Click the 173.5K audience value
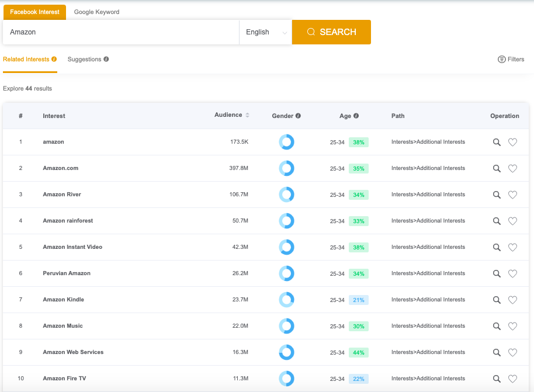This screenshot has width=534, height=392. click(x=240, y=142)
